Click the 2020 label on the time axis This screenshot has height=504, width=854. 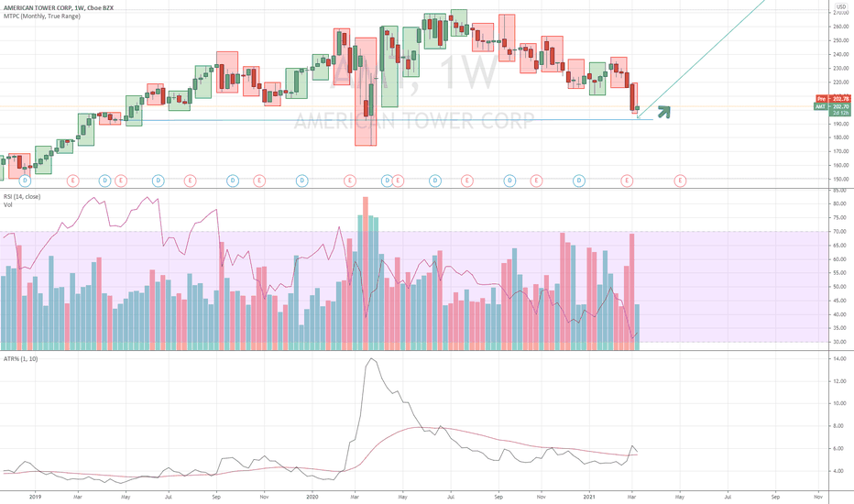pos(312,497)
